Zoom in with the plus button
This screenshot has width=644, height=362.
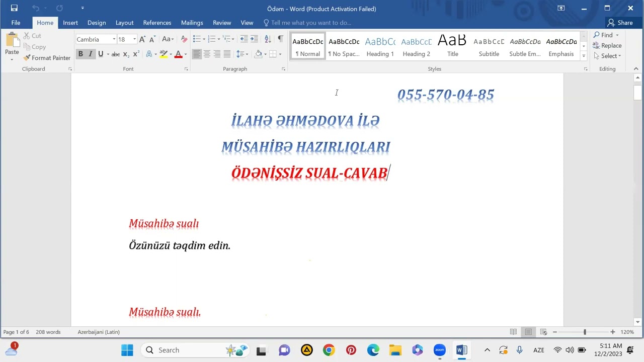pyautogui.click(x=612, y=332)
